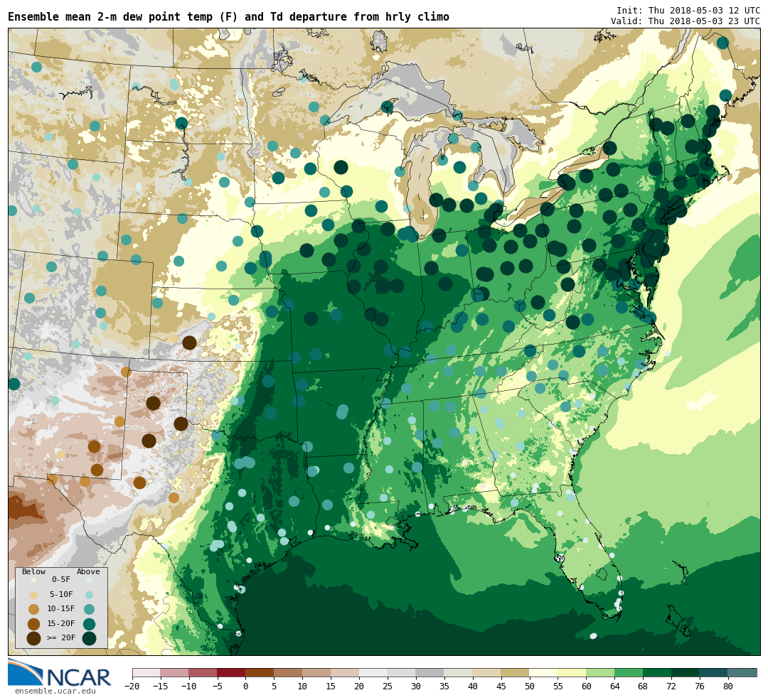Click the Above 0-5F legend dot
The width and height of the screenshot is (768, 700).
click(89, 580)
